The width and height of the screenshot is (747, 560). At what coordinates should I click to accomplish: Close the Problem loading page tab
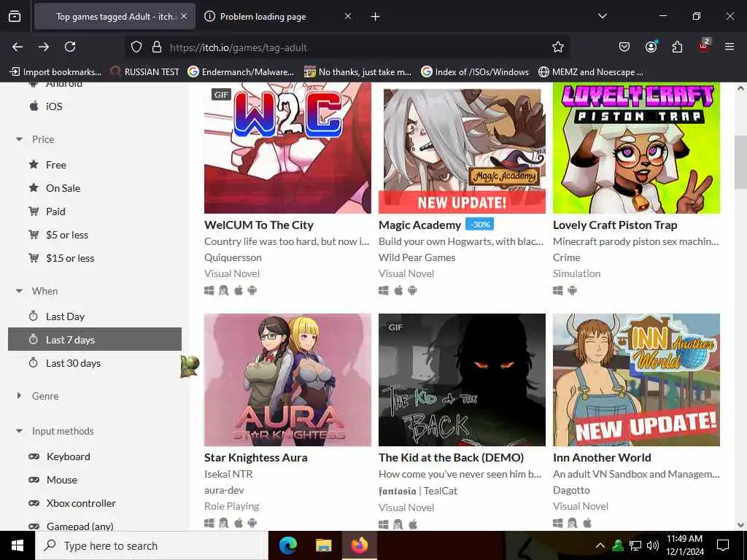[x=348, y=16]
